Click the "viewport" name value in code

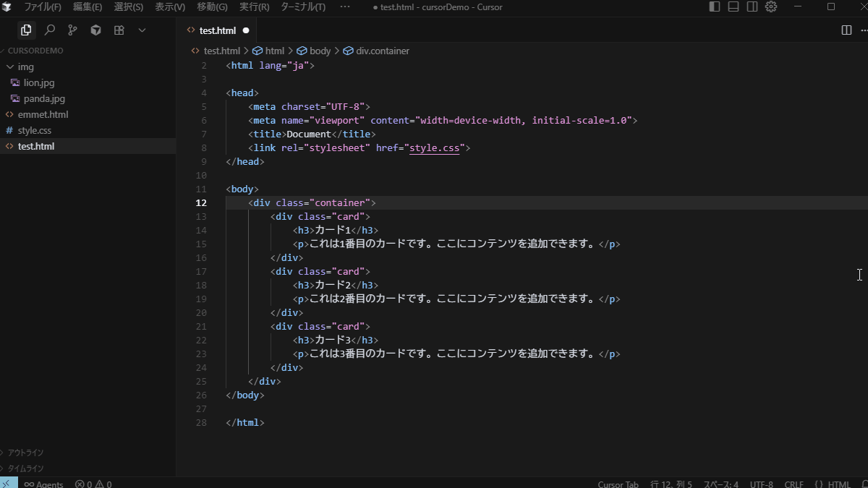click(x=337, y=121)
